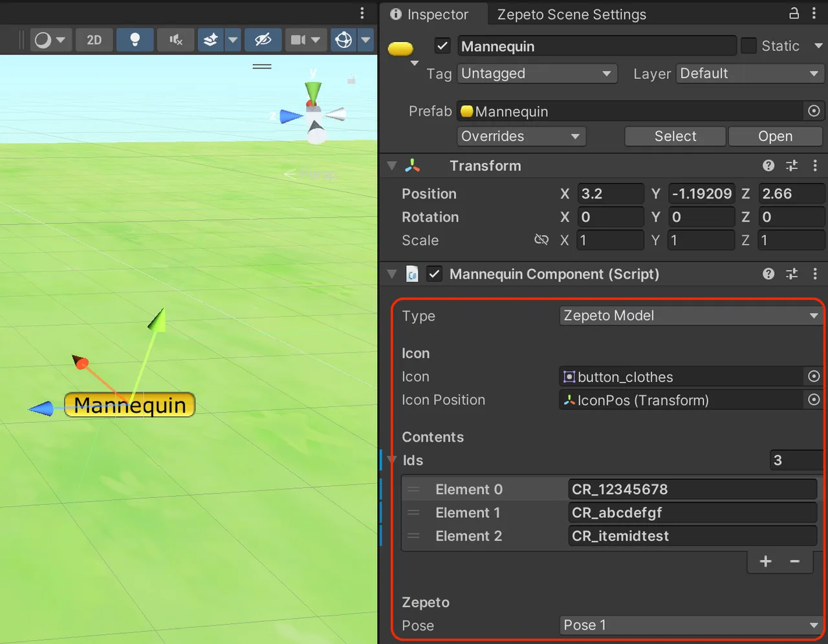Screen dimensions: 828x644
Task: Toggle hidden objects visibility eye icon
Action: tap(263, 40)
